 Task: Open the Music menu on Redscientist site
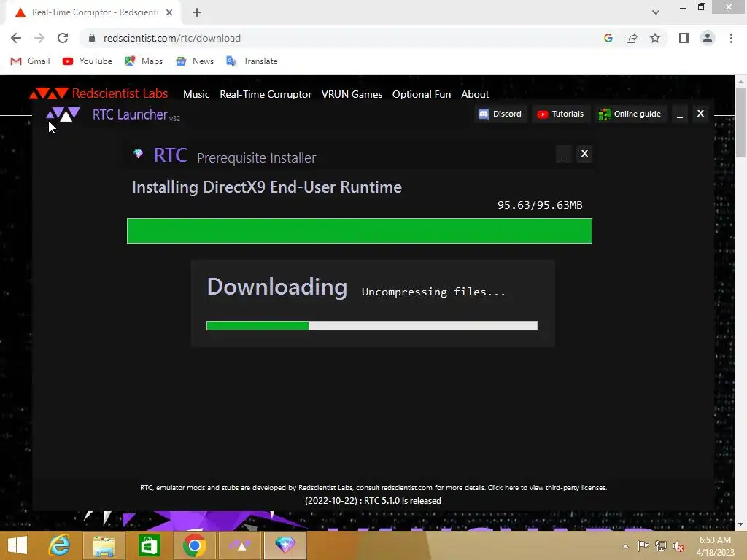point(196,94)
